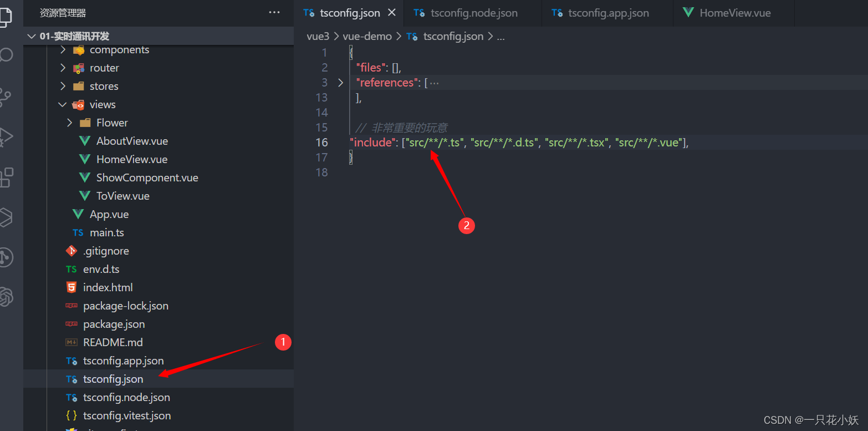This screenshot has width=868, height=431.
Task: Expand the Flower folder
Action: [x=70, y=122]
